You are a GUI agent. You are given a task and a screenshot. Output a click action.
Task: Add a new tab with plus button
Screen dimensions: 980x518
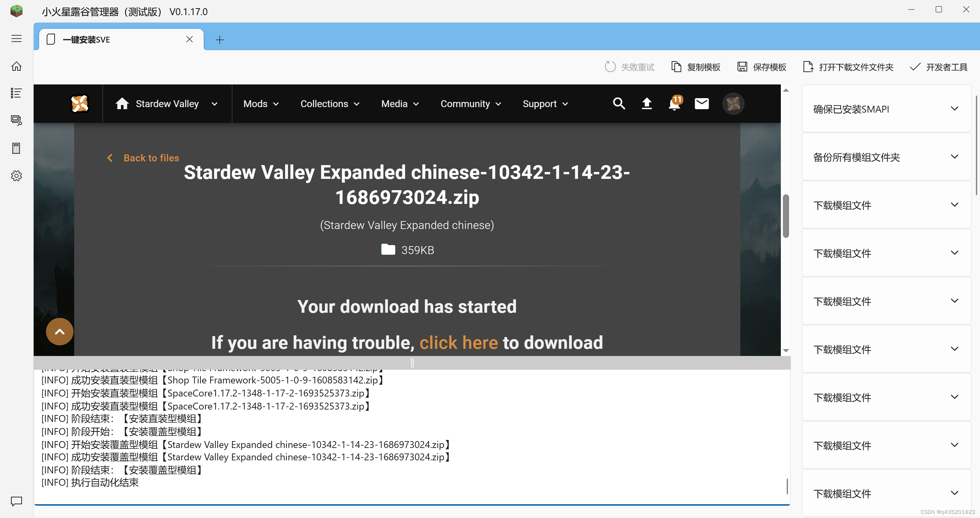[219, 40]
